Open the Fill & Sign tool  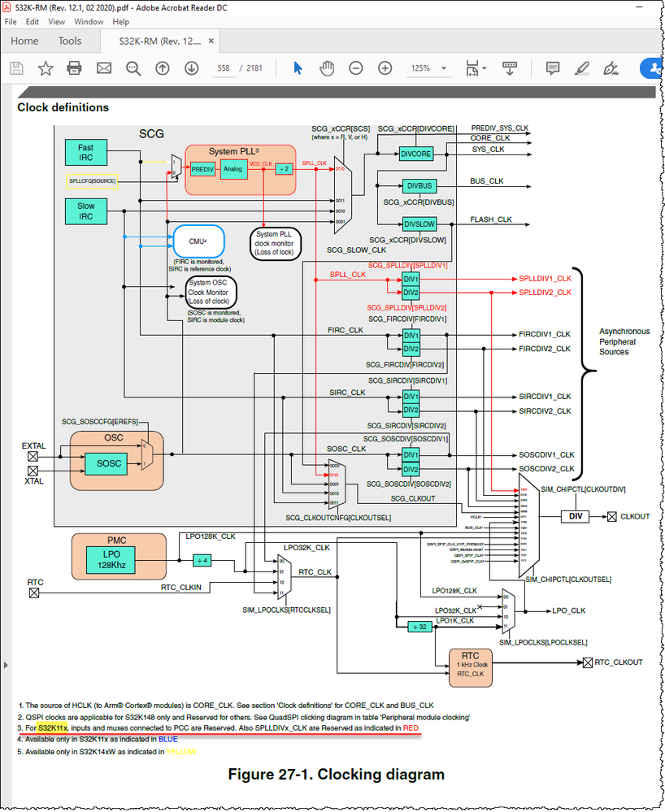tap(611, 68)
